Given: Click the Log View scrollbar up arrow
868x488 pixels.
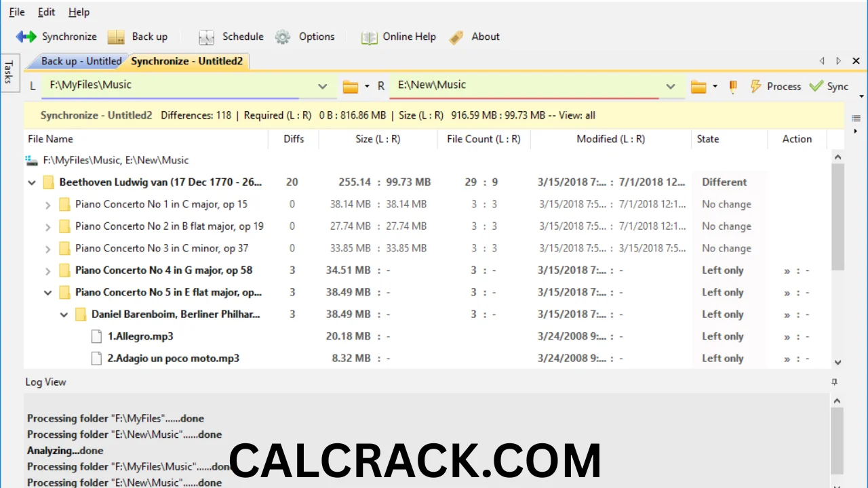Looking at the screenshot, I should (x=837, y=401).
